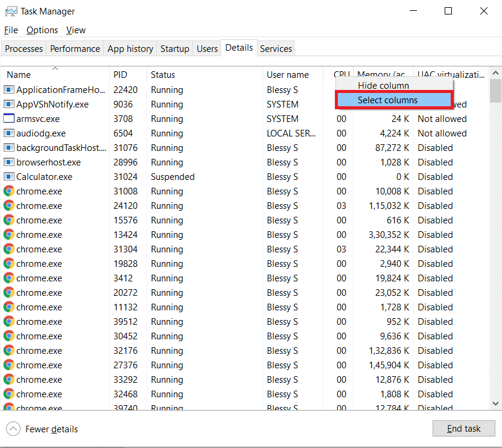Image resolution: width=502 pixels, height=448 pixels.
Task: Open the Options menu
Action: coord(42,30)
